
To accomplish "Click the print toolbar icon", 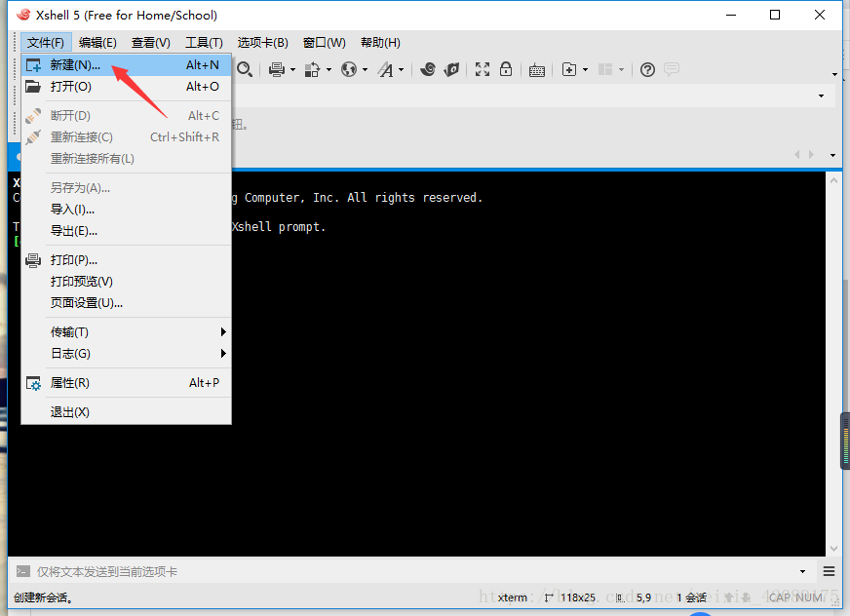I will point(277,69).
